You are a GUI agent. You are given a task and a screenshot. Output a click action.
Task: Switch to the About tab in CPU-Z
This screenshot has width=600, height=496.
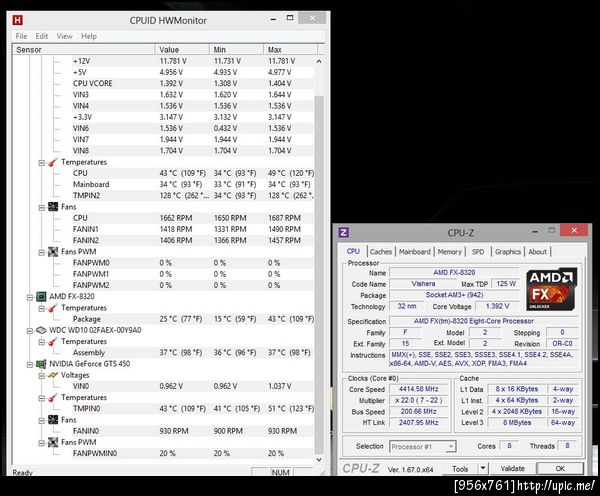coord(537,252)
